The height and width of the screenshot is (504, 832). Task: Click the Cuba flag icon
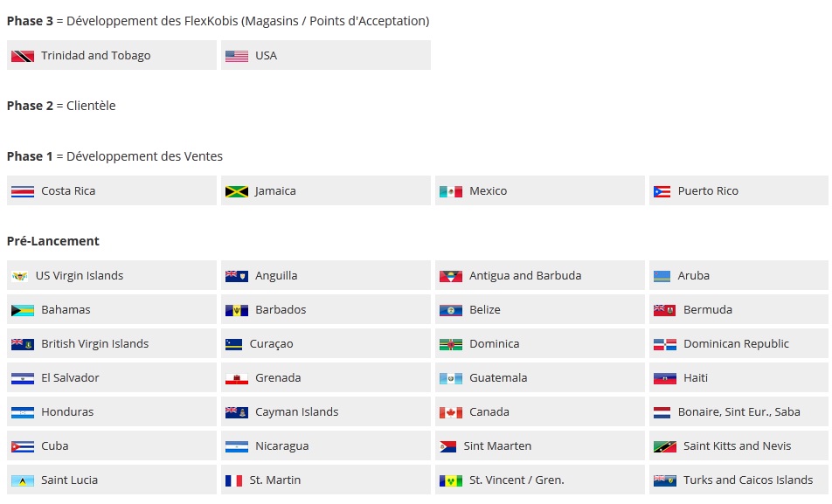(x=23, y=446)
